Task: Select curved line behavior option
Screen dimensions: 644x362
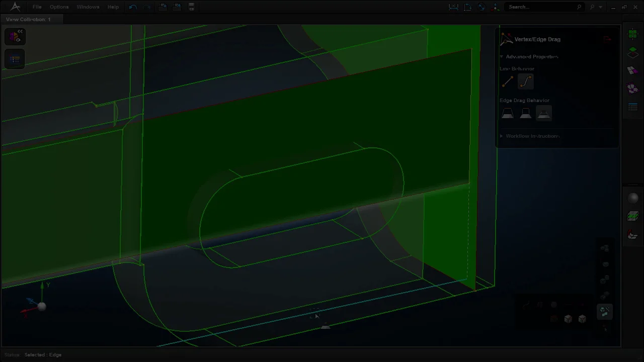Action: (525, 81)
